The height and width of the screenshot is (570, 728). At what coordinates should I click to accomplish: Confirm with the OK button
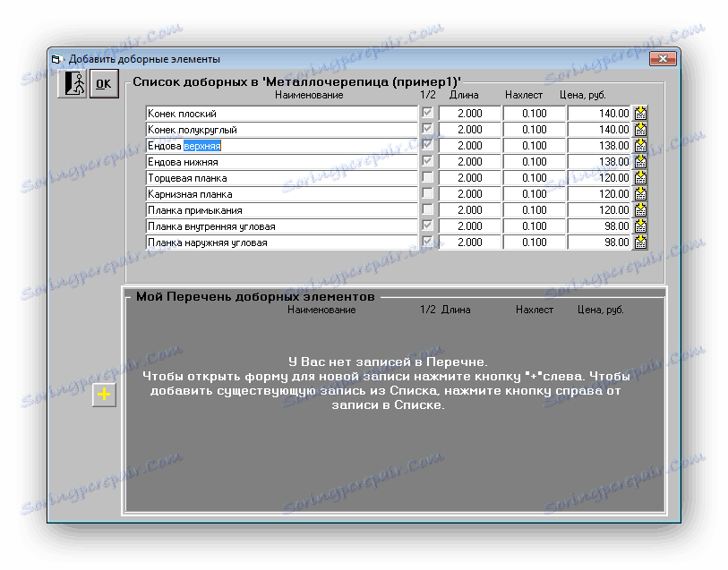pos(104,84)
